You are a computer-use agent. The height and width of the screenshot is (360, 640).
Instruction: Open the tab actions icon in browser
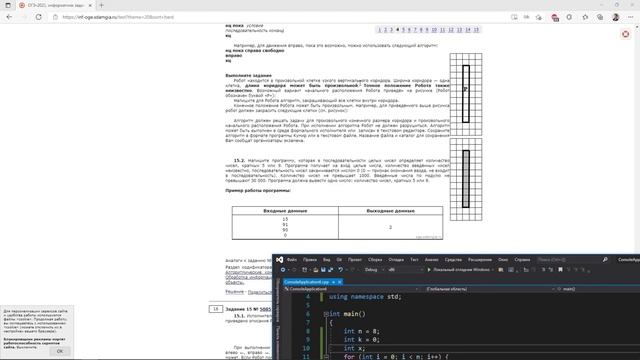click(x=8, y=5)
